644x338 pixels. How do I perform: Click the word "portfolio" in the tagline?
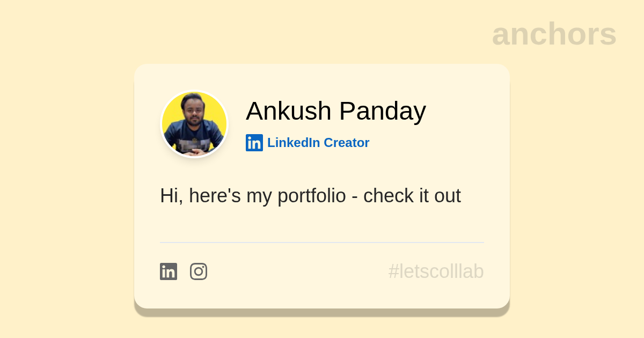(x=311, y=196)
